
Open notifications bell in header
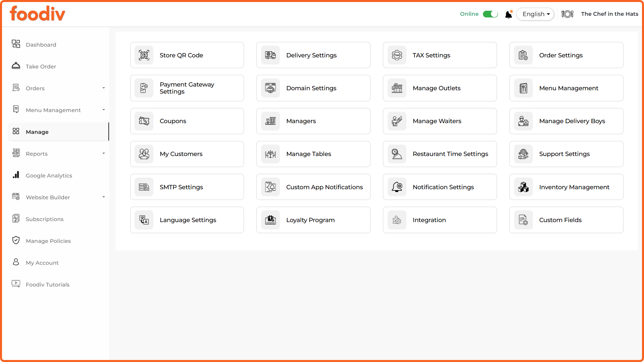pyautogui.click(x=509, y=14)
